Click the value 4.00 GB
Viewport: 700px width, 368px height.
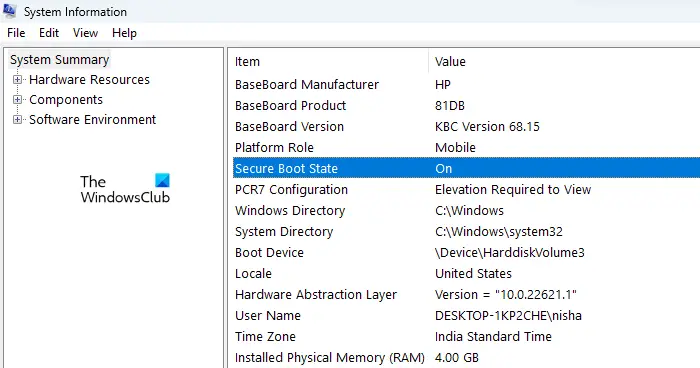(x=457, y=358)
